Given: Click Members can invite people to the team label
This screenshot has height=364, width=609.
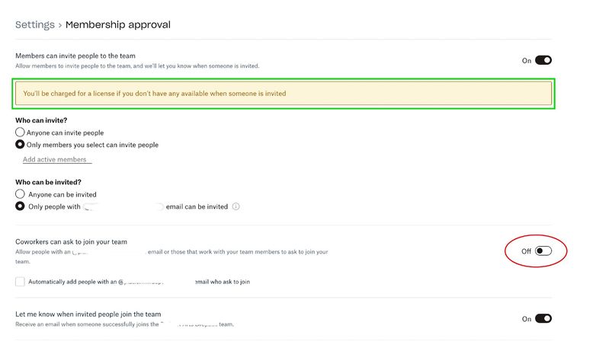Looking at the screenshot, I should point(75,56).
